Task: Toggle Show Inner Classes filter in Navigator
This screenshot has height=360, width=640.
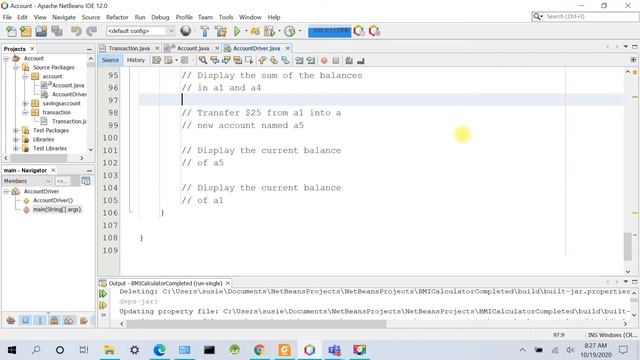Action: (x=69, y=320)
